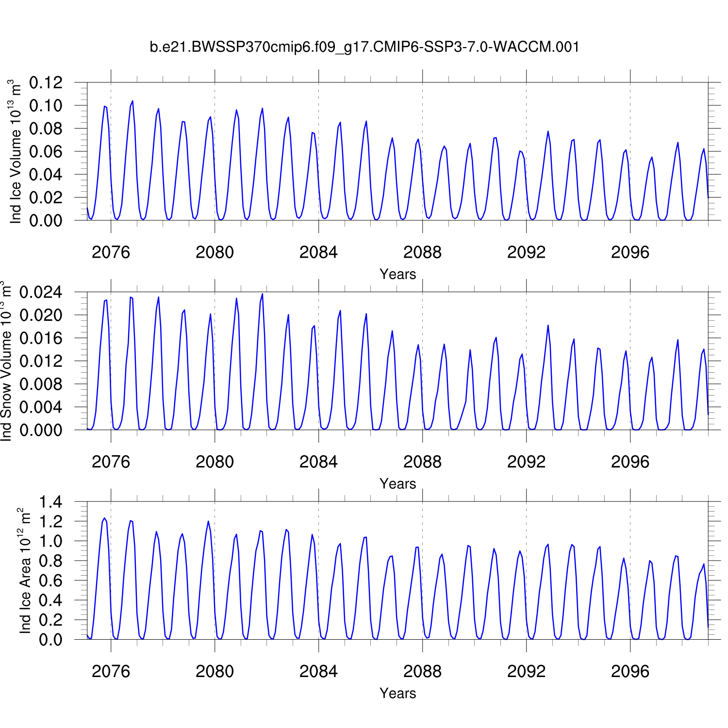Click 2076 tick label below ice volume plot
The height and width of the screenshot is (728, 728).
coord(111,252)
